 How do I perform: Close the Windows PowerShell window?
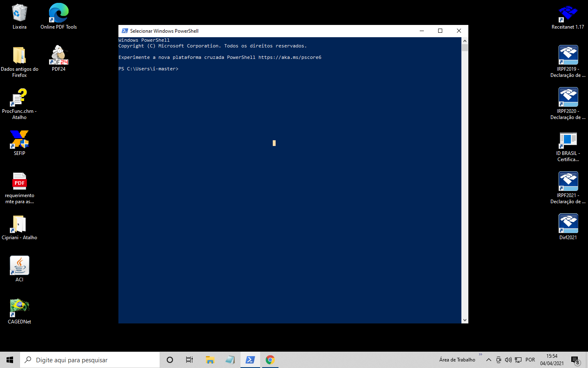(459, 31)
